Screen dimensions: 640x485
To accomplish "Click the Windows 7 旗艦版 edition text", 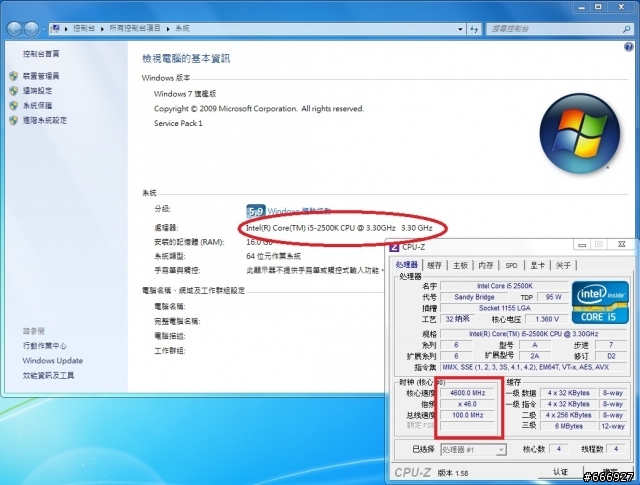I will pyautogui.click(x=185, y=94).
